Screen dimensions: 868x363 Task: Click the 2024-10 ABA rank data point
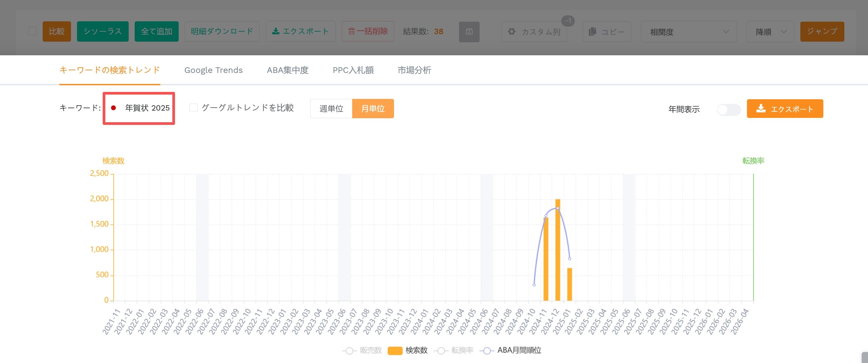[534, 285]
